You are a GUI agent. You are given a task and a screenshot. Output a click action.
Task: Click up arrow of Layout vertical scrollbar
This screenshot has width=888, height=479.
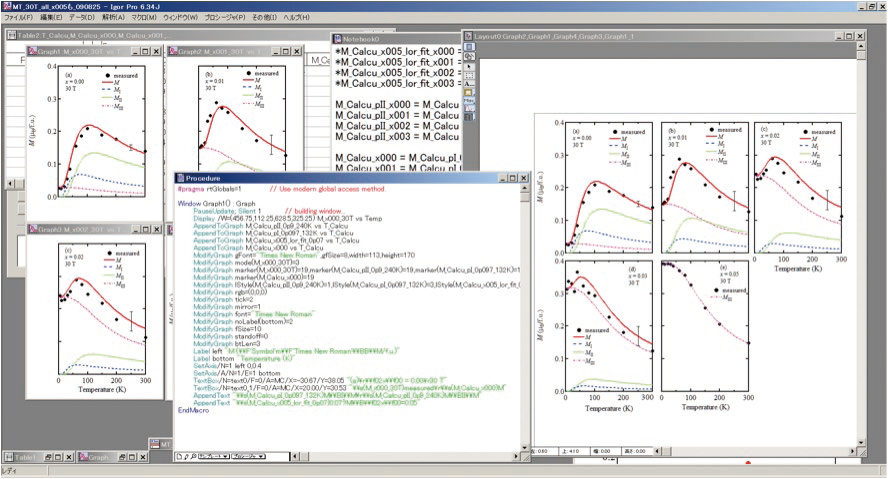[861, 47]
